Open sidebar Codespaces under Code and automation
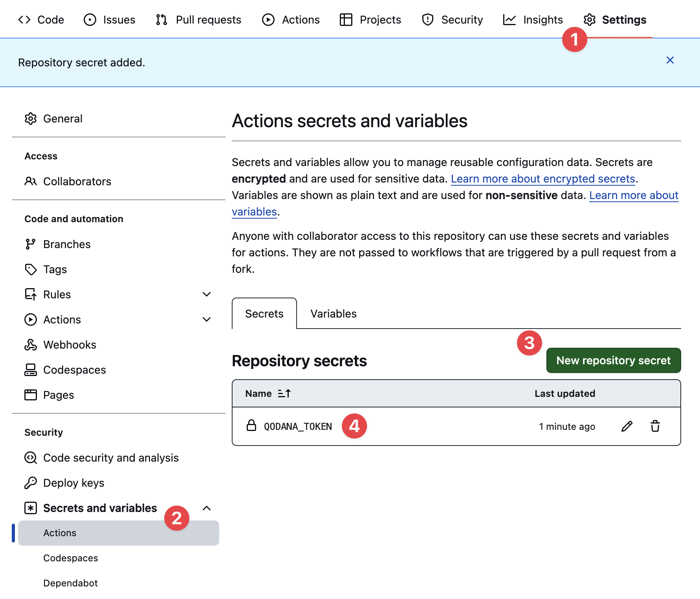Viewport: 700px width, 599px height. (119, 370)
